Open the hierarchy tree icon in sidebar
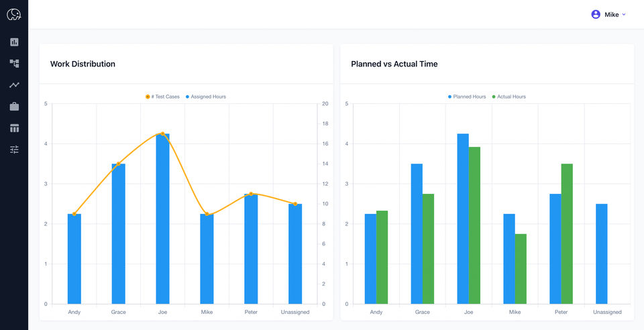Image resolution: width=644 pixels, height=330 pixels. click(14, 64)
